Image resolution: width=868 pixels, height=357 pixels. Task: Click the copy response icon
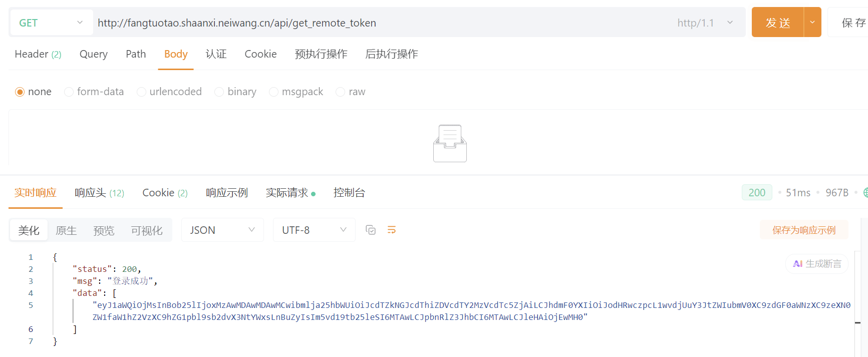point(371,230)
